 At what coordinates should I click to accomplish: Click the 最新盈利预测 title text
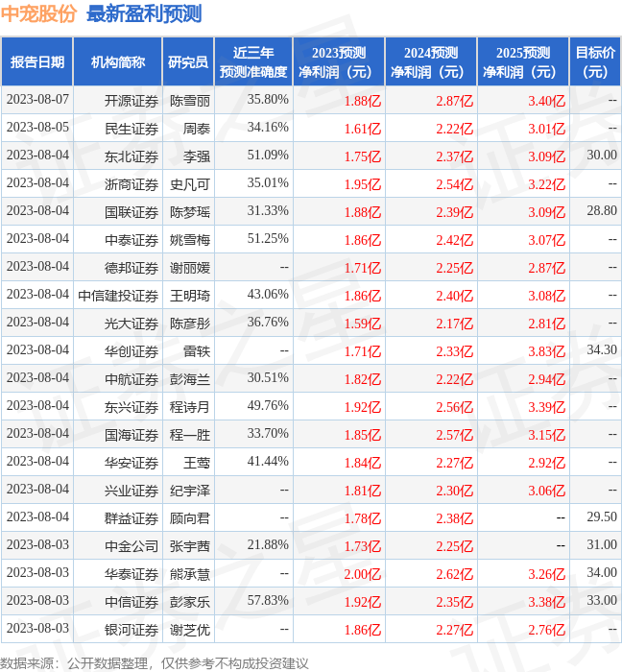144,13
